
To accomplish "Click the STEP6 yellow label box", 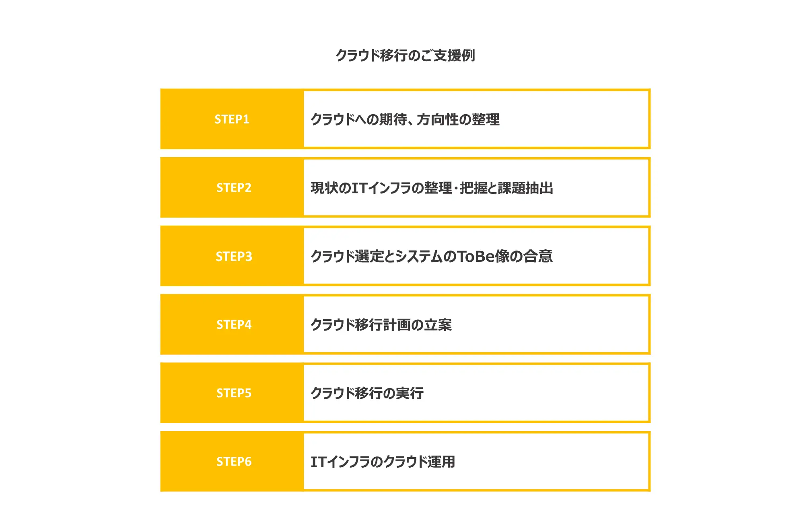I will (x=232, y=461).
